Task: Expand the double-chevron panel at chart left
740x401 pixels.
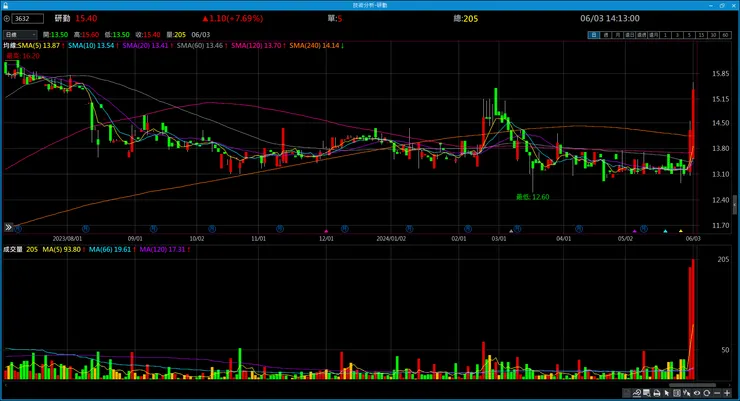Action: click(x=8, y=227)
